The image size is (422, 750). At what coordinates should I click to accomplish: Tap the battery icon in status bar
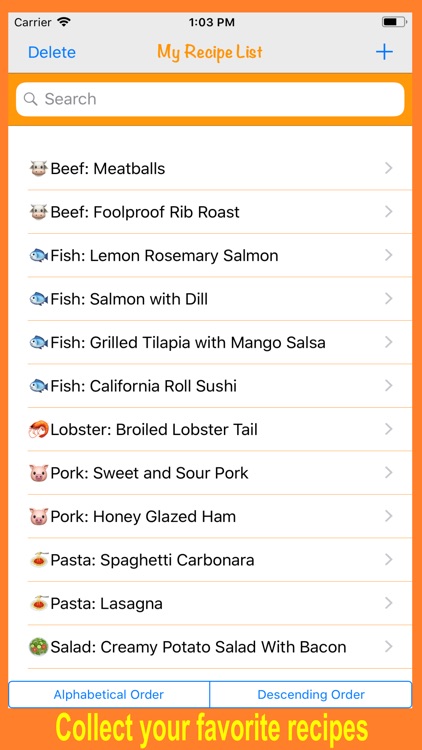[394, 22]
